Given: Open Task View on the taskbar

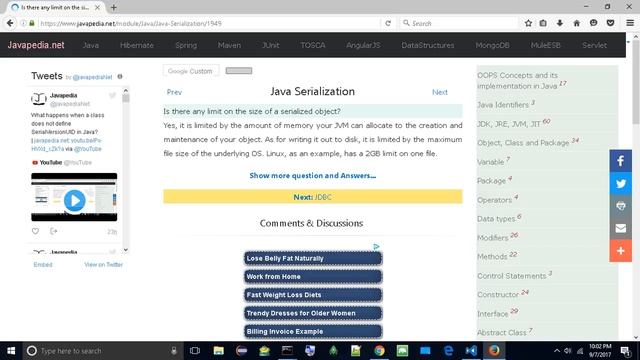Looking at the screenshot, I should click(x=195, y=351).
